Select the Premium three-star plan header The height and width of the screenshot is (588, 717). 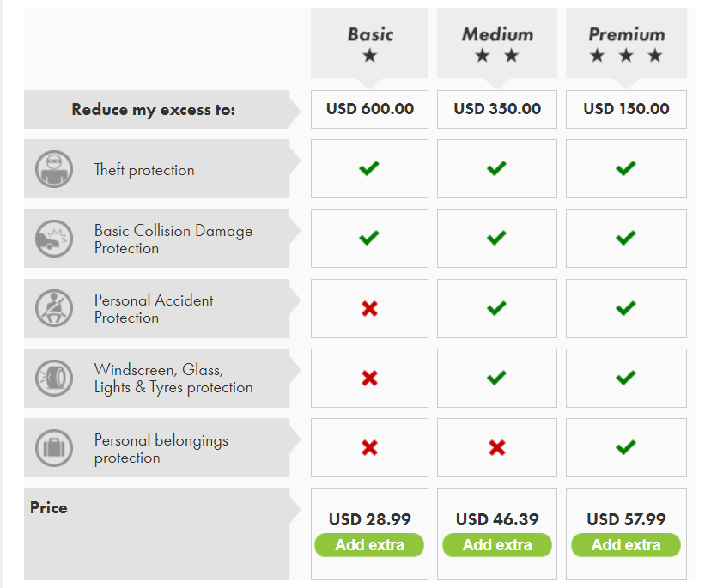626,44
